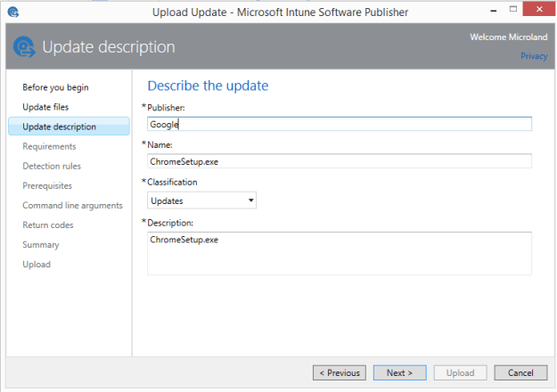Click the Cancel button
The width and height of the screenshot is (557, 392).
tap(520, 372)
